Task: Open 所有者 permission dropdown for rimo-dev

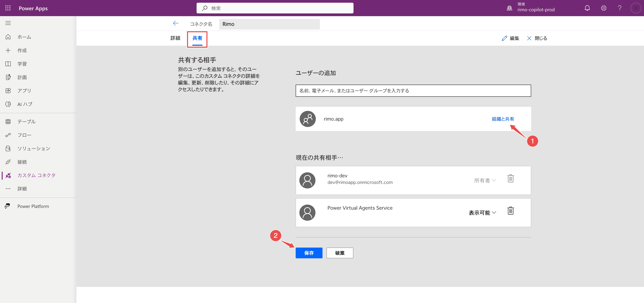Action: point(485,181)
